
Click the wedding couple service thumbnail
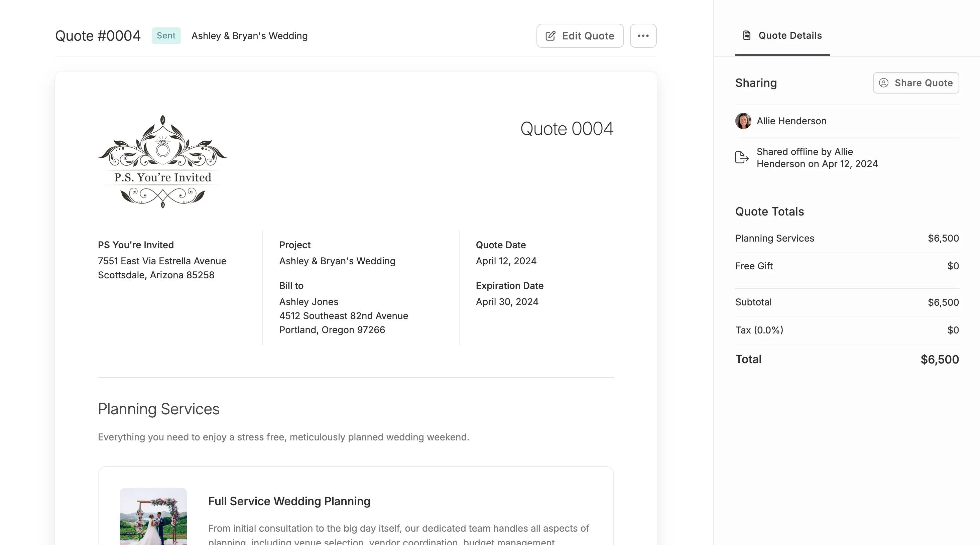coord(153,517)
